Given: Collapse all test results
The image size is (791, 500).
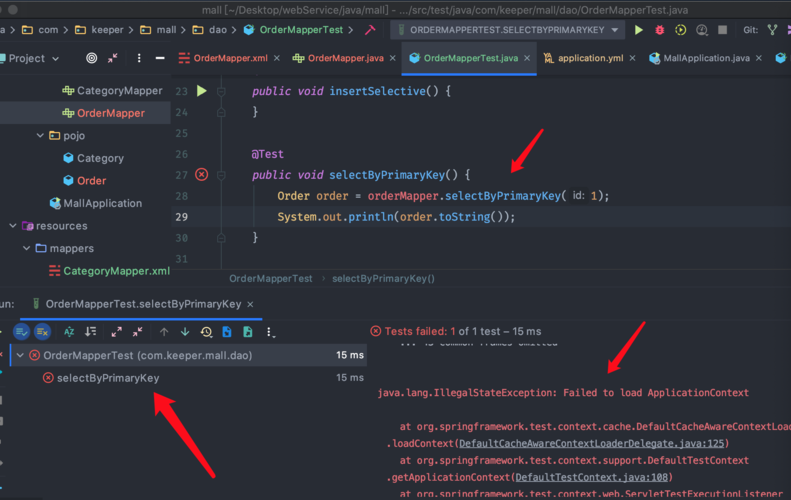Looking at the screenshot, I should [x=138, y=331].
